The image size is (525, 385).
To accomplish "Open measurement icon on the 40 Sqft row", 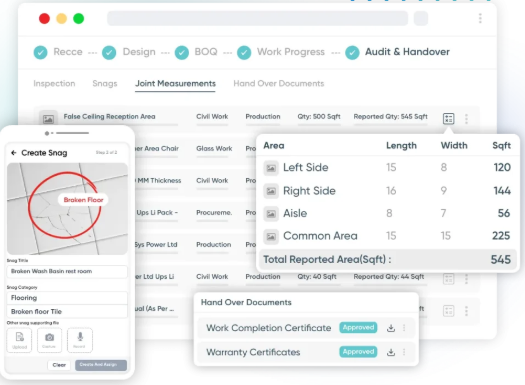I will 448,279.
